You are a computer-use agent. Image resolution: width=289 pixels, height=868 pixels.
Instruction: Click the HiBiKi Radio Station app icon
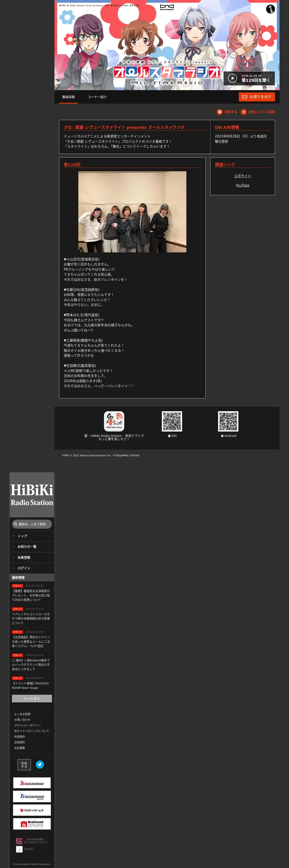pyautogui.click(x=114, y=421)
